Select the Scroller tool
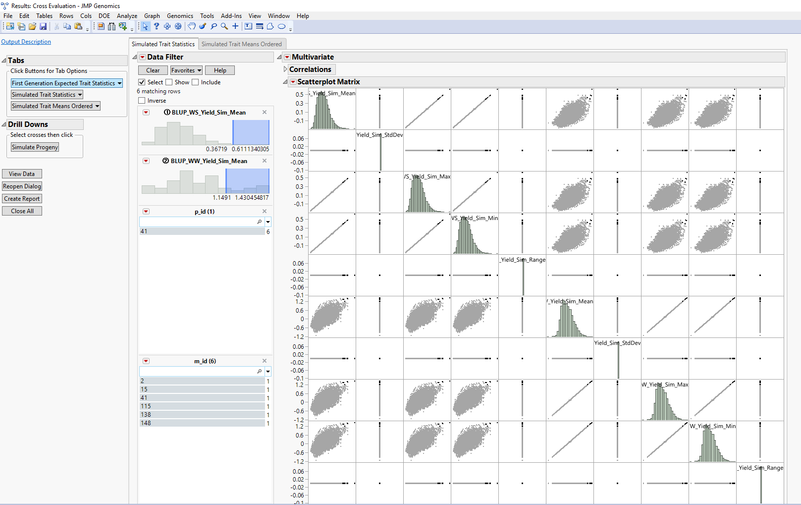This screenshot has width=801, height=505. click(x=178, y=26)
